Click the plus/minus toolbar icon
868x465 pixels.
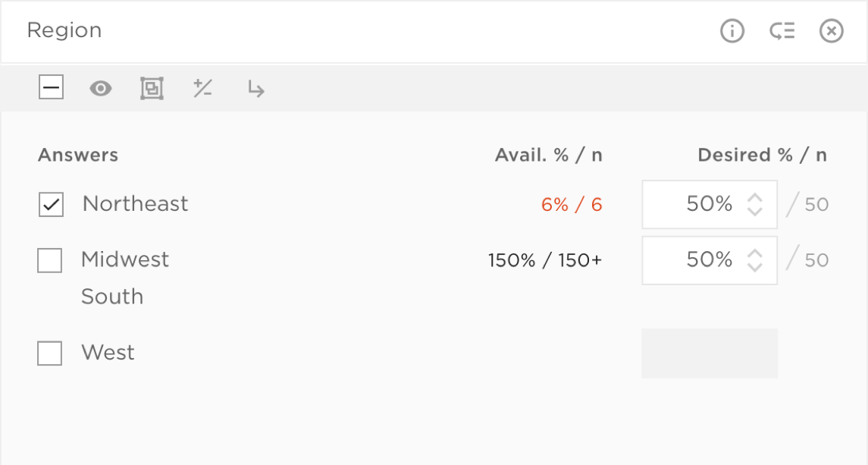(x=202, y=89)
